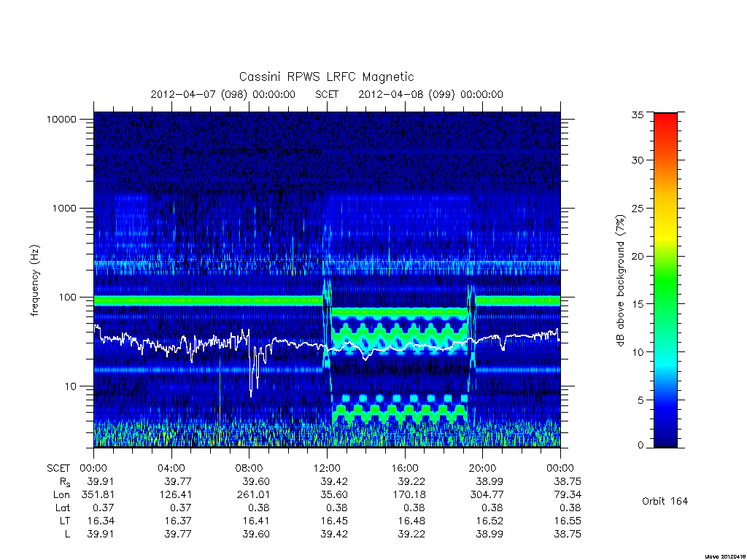Viewport: 747px width, 560px height.
Task: Click the start date '2012-04-07 (098) 00:00:00'
Action: [223, 94]
